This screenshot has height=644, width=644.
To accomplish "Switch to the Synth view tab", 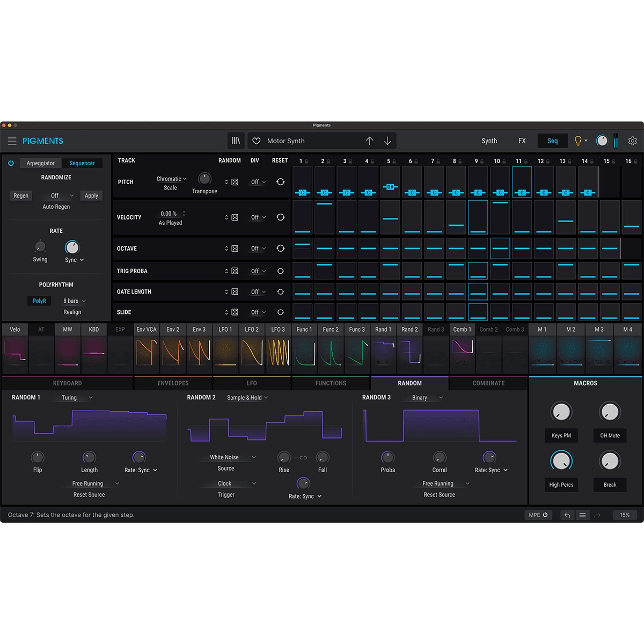I will (x=489, y=141).
